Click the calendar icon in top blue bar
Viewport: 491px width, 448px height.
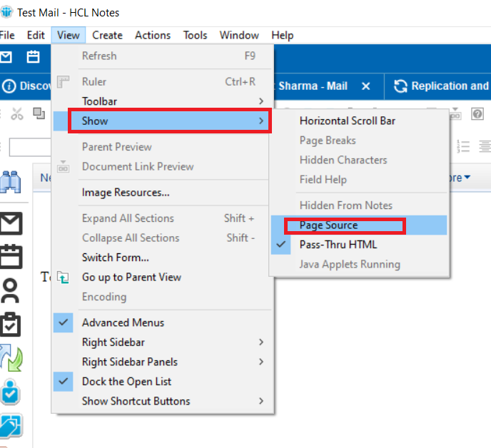tap(33, 57)
